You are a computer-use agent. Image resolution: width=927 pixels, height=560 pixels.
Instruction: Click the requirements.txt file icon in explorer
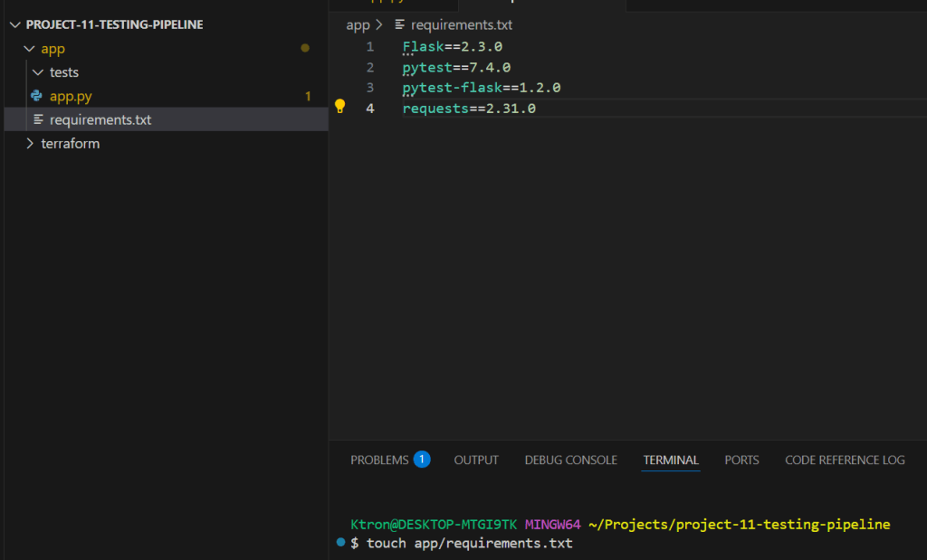tap(38, 119)
